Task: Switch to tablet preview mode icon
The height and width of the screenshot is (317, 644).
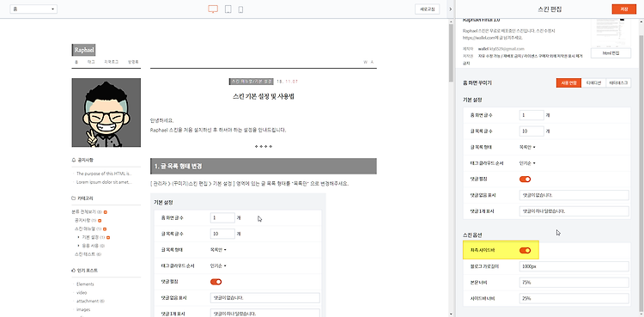Action: click(x=228, y=9)
